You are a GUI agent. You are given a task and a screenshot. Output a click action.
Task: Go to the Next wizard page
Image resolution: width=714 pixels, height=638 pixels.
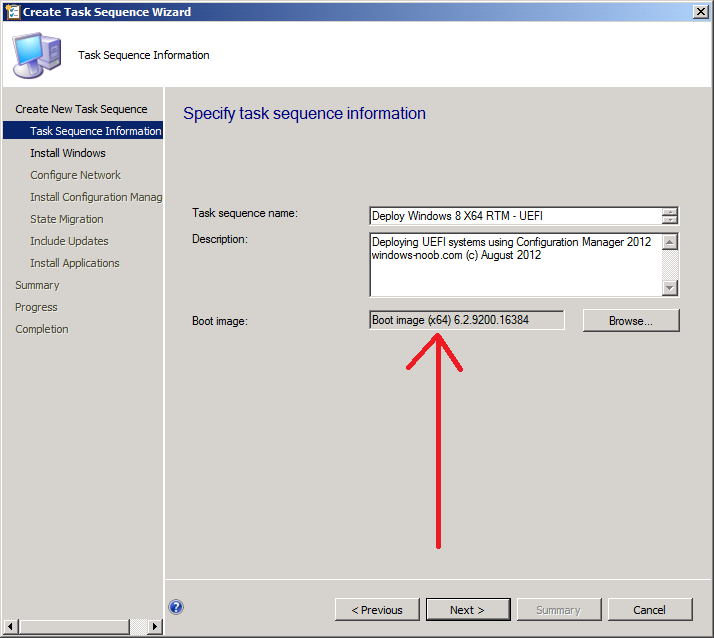468,610
